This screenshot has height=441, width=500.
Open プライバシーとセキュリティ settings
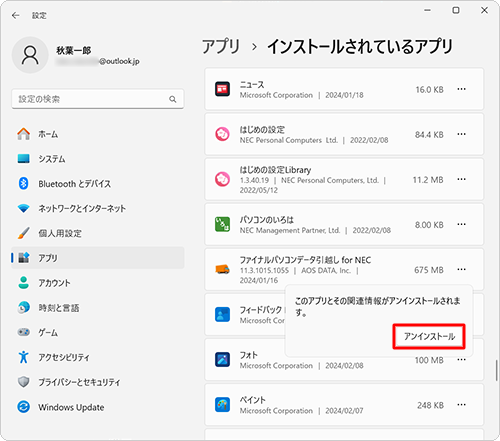pos(98,382)
